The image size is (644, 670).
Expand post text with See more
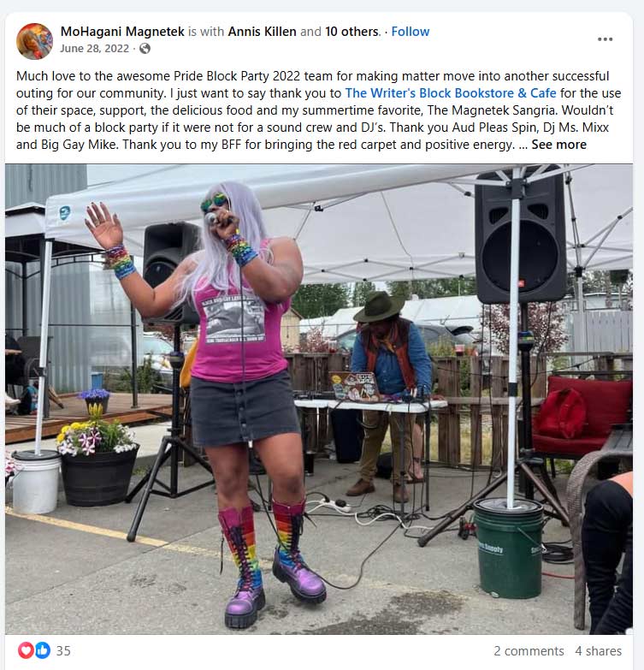click(x=559, y=145)
